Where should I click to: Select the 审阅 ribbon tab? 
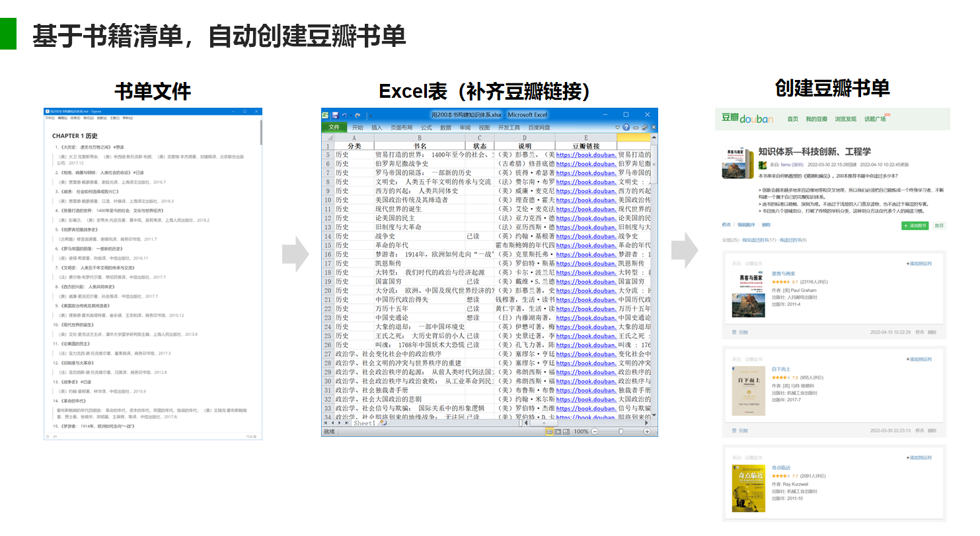tap(465, 128)
